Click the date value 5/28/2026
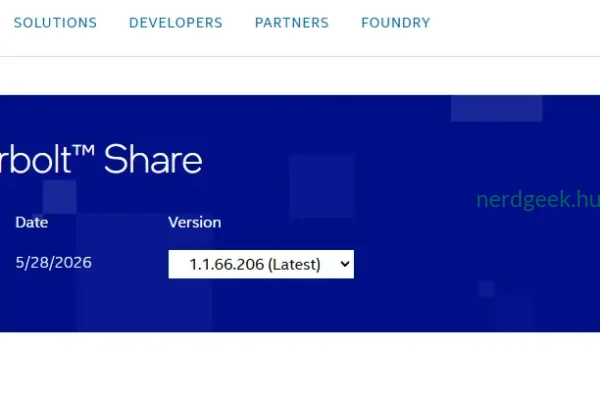 [x=54, y=263]
